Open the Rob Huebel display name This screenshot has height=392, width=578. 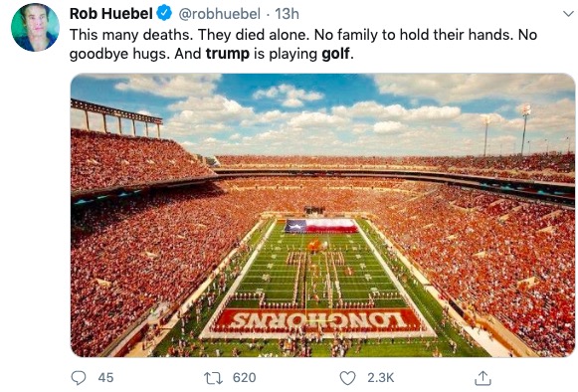111,14
